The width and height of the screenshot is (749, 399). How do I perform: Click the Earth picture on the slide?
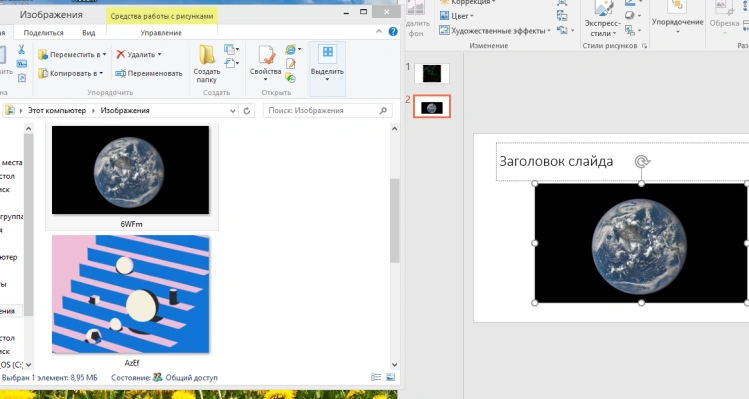pos(641,243)
